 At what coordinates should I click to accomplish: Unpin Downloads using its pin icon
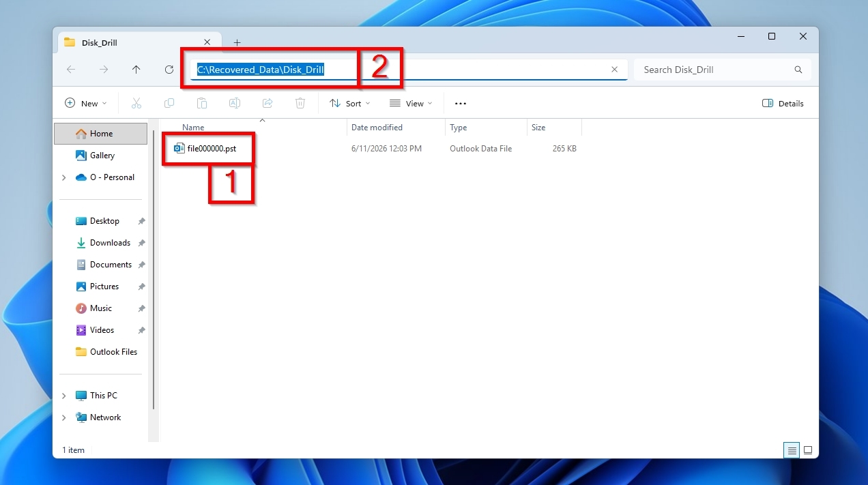[x=141, y=243]
